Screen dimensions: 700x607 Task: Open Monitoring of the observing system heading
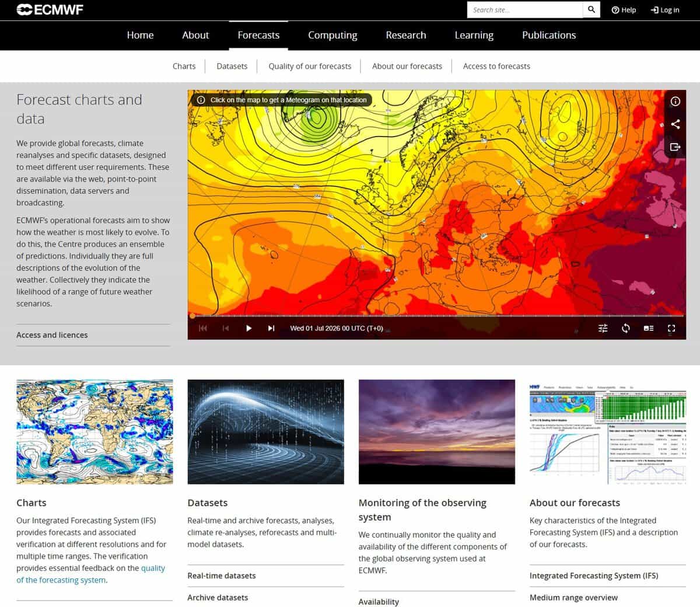[422, 510]
